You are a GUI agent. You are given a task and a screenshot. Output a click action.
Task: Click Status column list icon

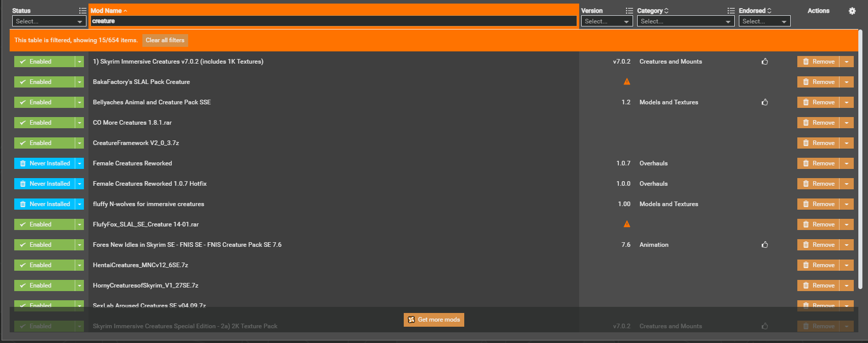coord(82,11)
